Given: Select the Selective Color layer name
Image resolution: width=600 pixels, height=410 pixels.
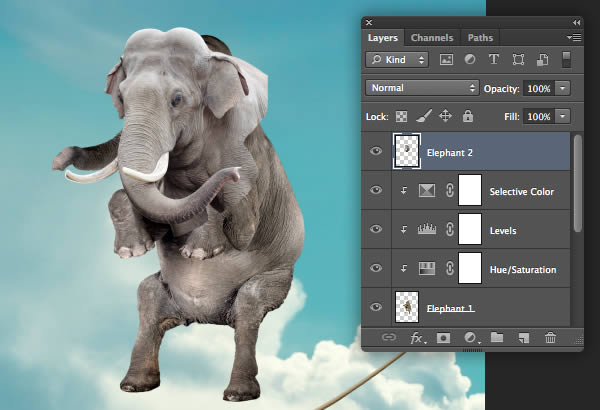Looking at the screenshot, I should click(522, 192).
